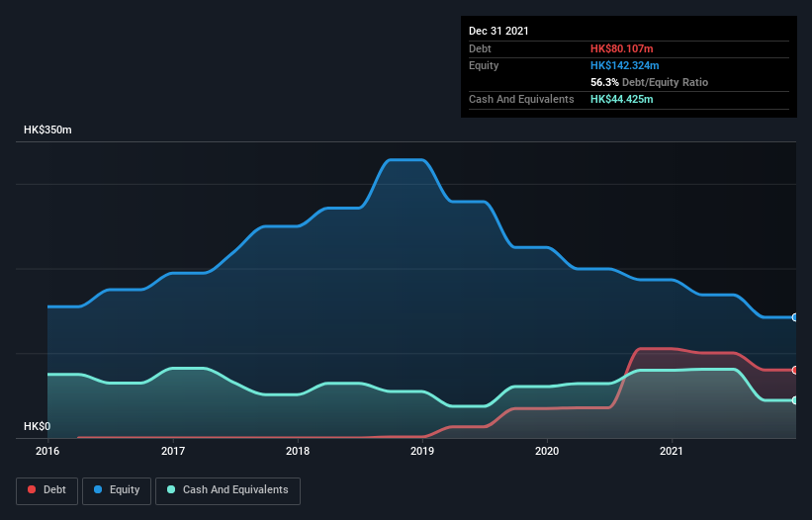Click Cash And Equivalents label in tooltip
The width and height of the screenshot is (812, 520).
(521, 99)
